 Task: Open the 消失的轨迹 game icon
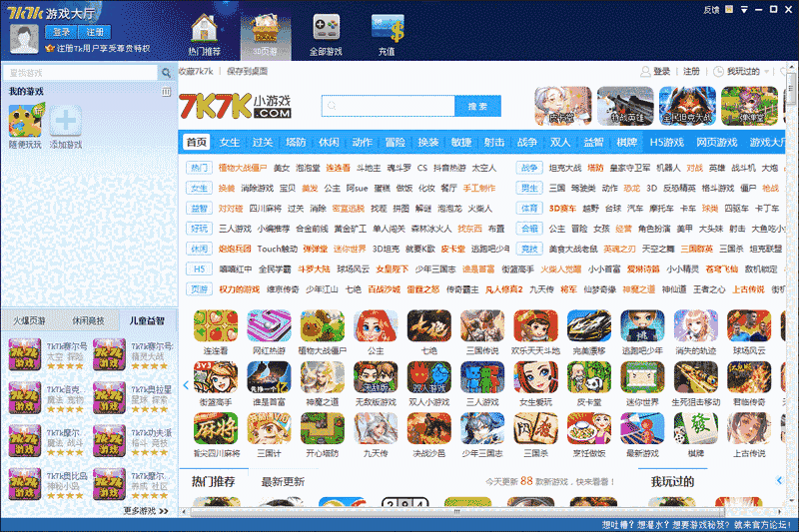click(696, 325)
